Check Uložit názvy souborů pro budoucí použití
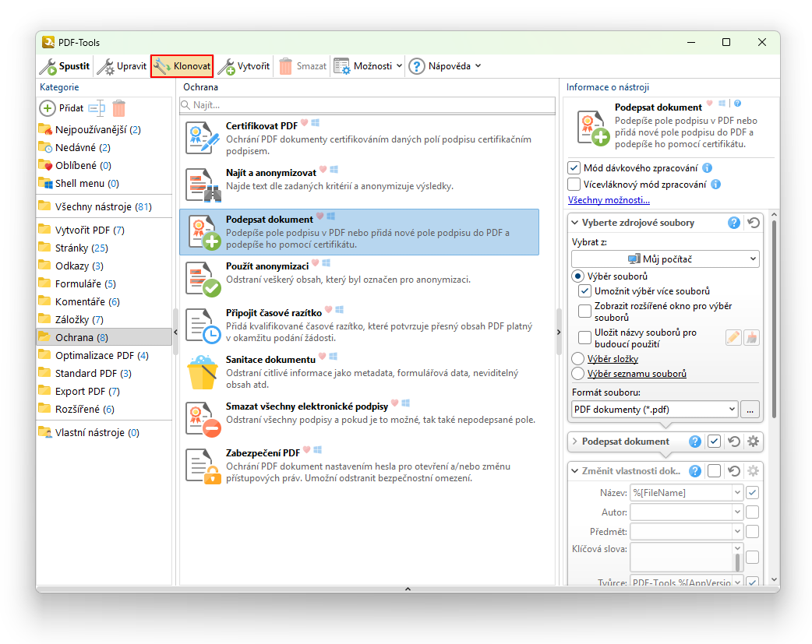 click(x=584, y=337)
